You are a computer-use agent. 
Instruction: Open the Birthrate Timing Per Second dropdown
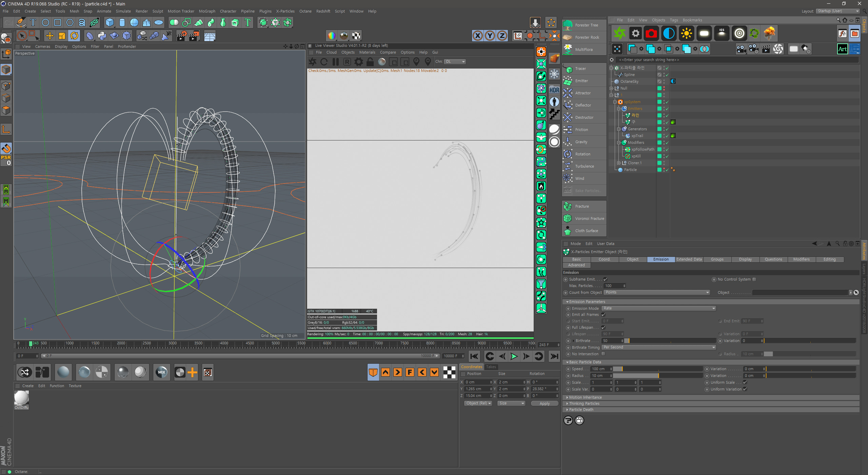[659, 347]
